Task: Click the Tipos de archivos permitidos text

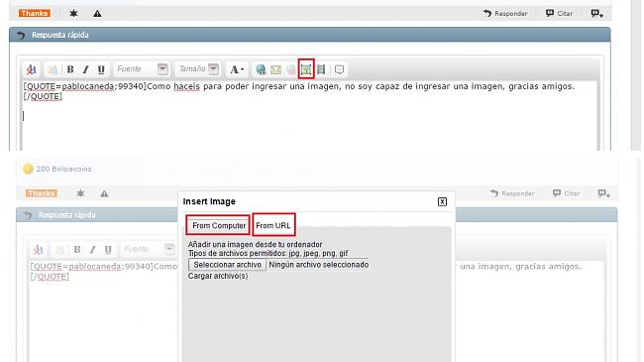Action: pyautogui.click(x=268, y=254)
